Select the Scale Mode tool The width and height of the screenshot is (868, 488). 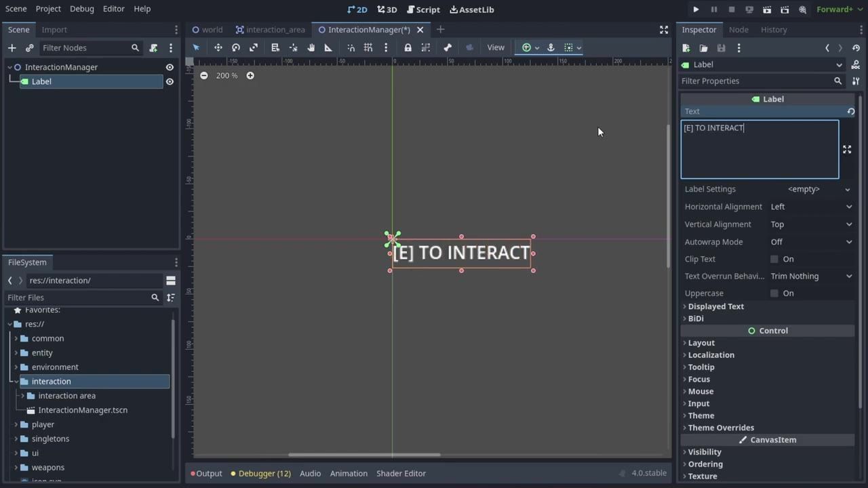click(x=254, y=47)
